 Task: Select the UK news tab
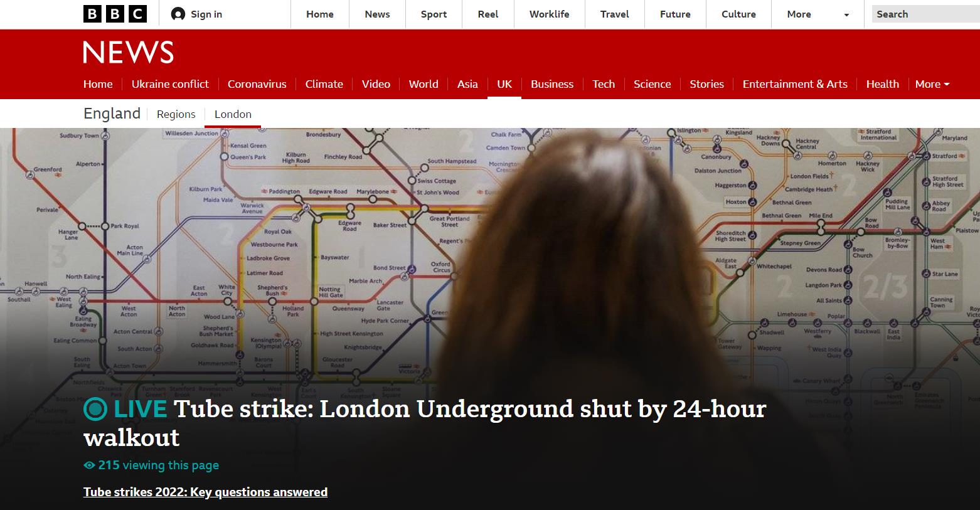click(504, 84)
